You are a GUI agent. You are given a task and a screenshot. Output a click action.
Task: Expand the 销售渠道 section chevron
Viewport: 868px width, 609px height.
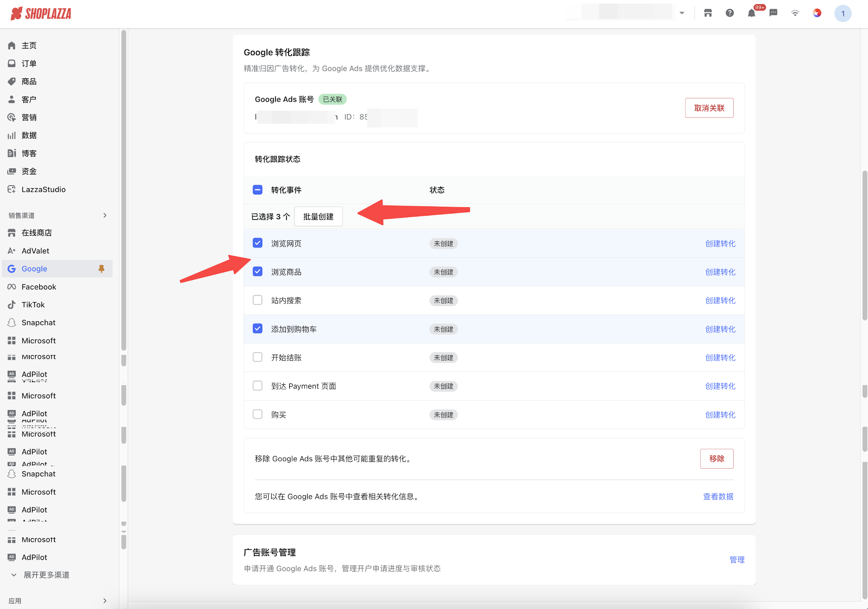click(105, 215)
